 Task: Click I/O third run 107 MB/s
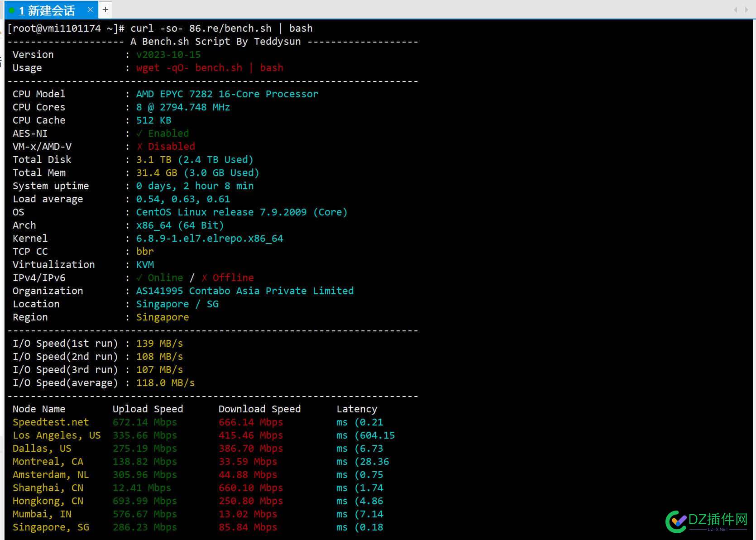[x=160, y=369]
